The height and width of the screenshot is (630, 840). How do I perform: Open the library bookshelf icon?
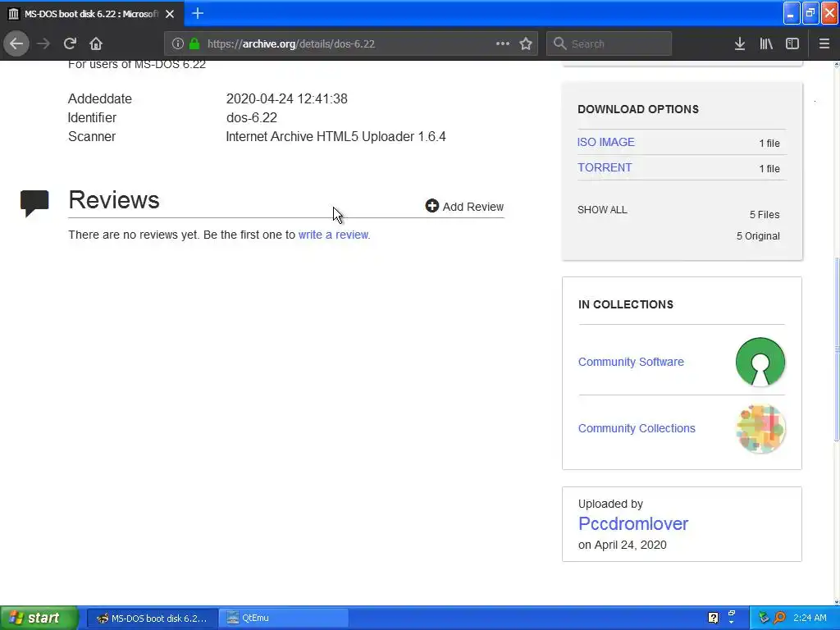[766, 43]
